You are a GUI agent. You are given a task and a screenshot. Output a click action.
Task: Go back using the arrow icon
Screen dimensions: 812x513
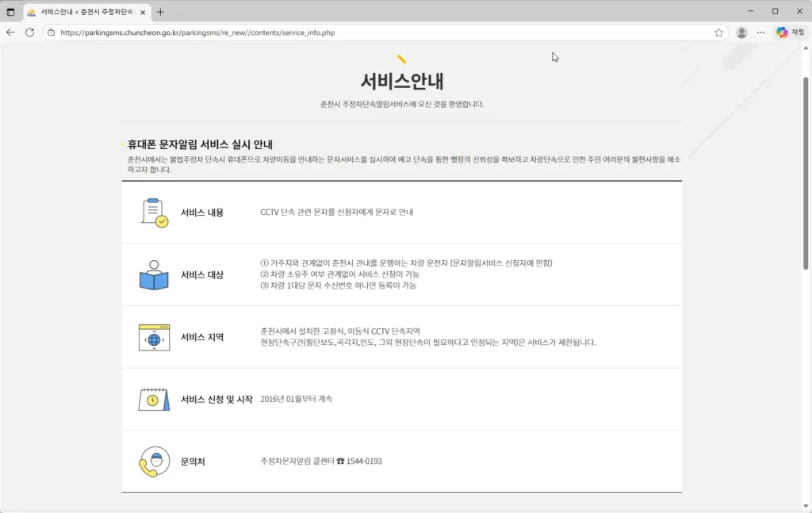click(11, 33)
